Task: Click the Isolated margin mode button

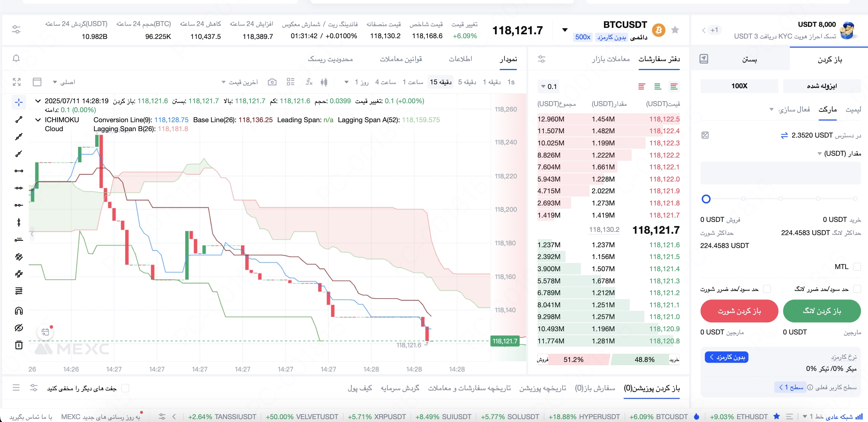Action: coord(822,86)
